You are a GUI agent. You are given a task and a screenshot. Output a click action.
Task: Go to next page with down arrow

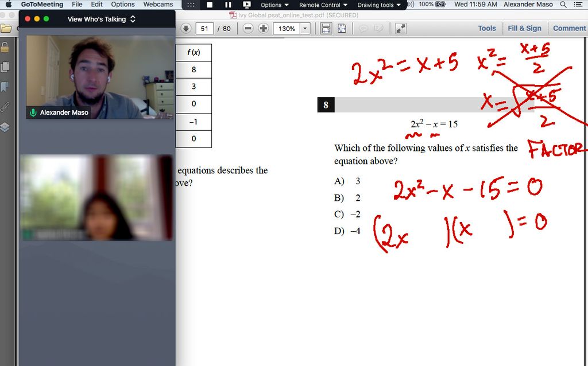[x=186, y=28]
